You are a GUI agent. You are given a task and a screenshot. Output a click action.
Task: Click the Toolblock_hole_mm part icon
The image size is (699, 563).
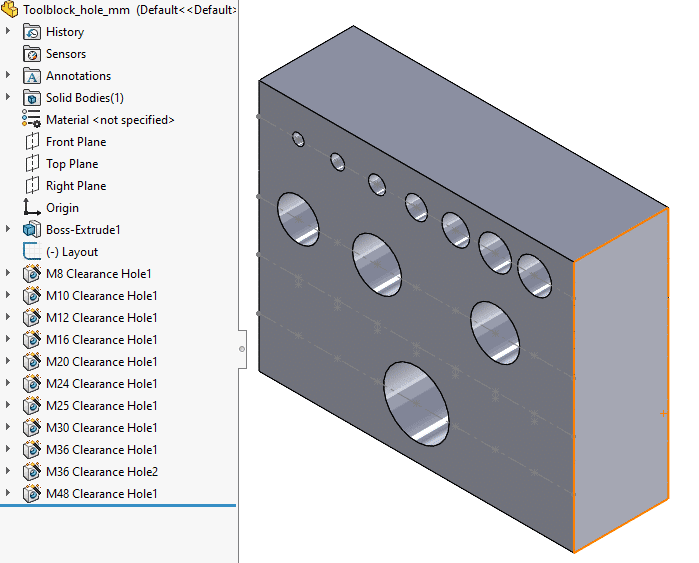click(x=9, y=9)
